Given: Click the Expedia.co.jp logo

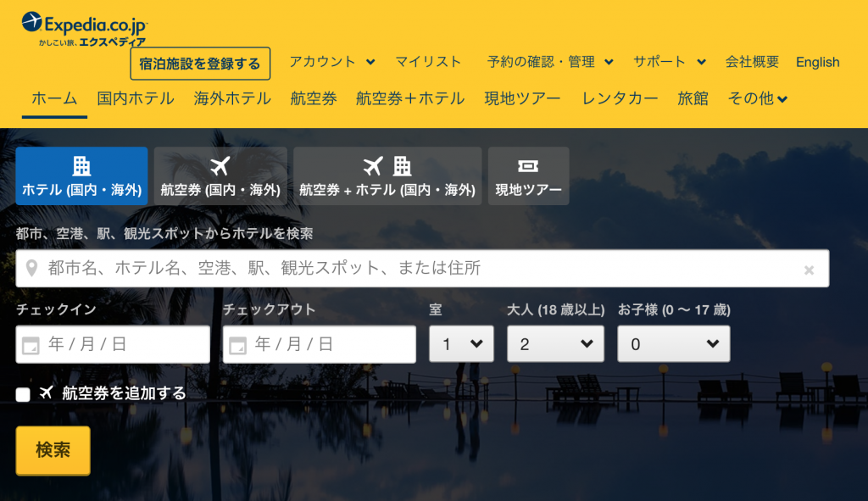Looking at the screenshot, I should 85,27.
